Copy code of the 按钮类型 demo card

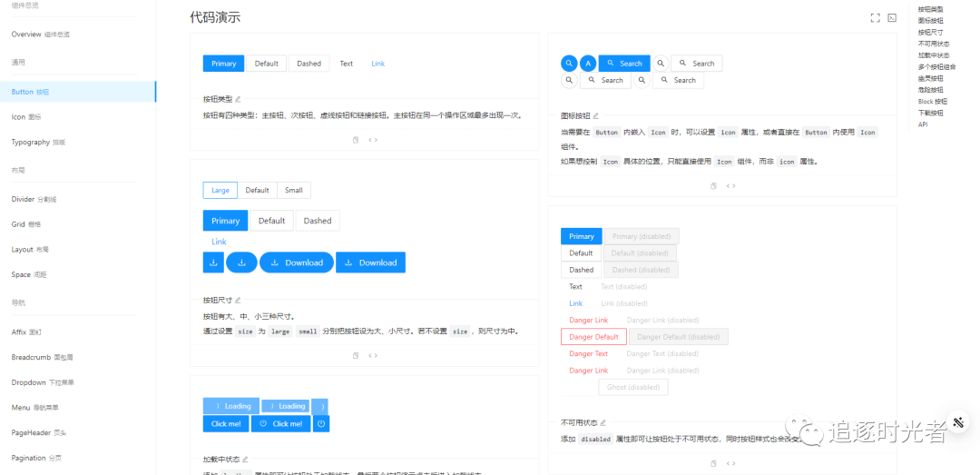[356, 140]
